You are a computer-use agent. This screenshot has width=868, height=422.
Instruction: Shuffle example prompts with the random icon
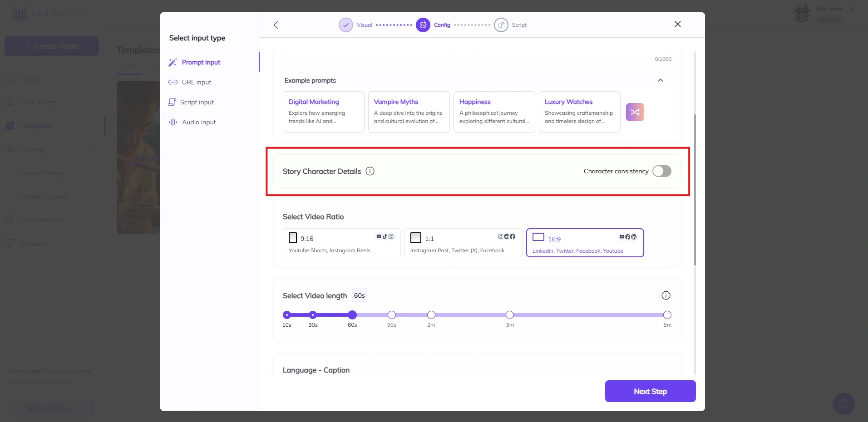[635, 112]
